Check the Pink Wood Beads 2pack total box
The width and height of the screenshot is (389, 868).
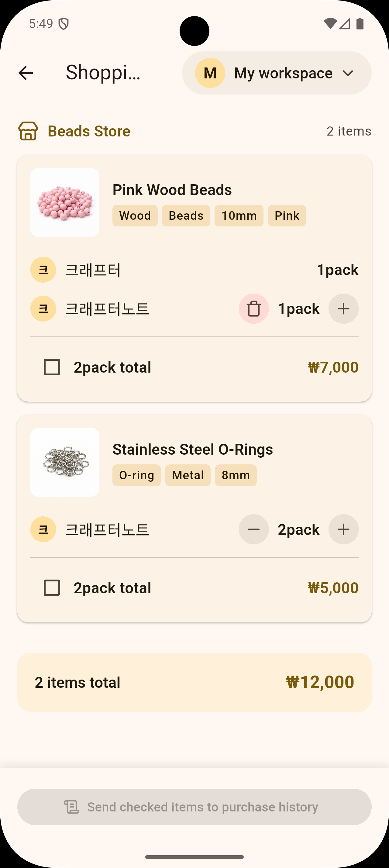pos(52,367)
